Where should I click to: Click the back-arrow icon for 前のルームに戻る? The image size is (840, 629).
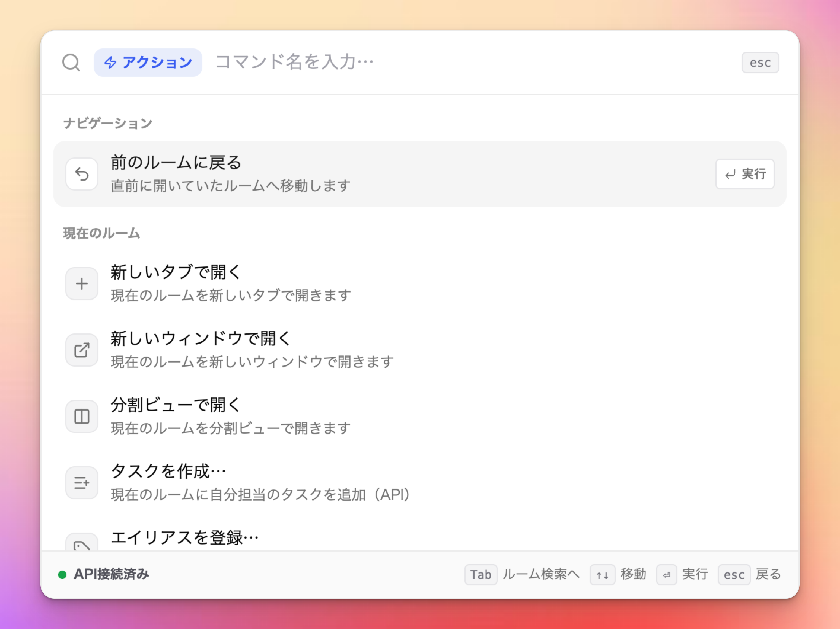tap(82, 174)
